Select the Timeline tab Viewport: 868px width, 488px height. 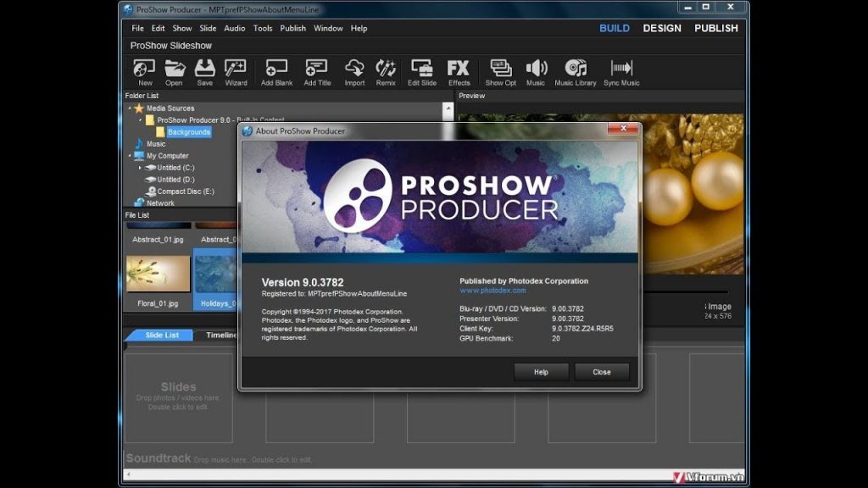click(x=220, y=335)
